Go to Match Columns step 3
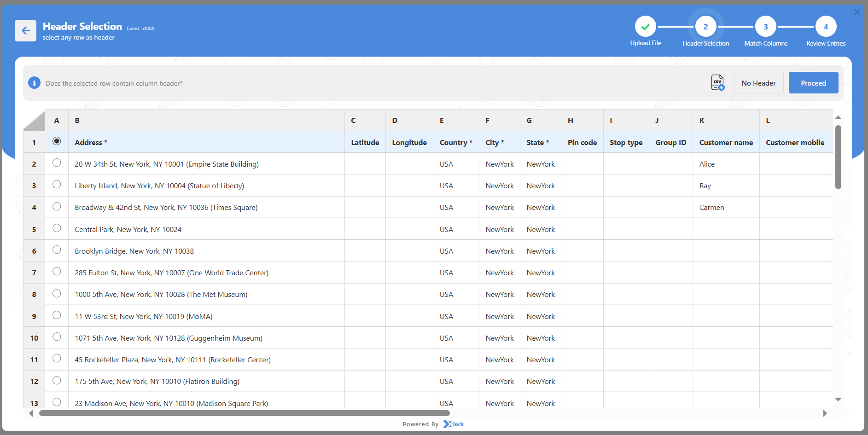Screen dimensions: 868x435 (x=765, y=27)
